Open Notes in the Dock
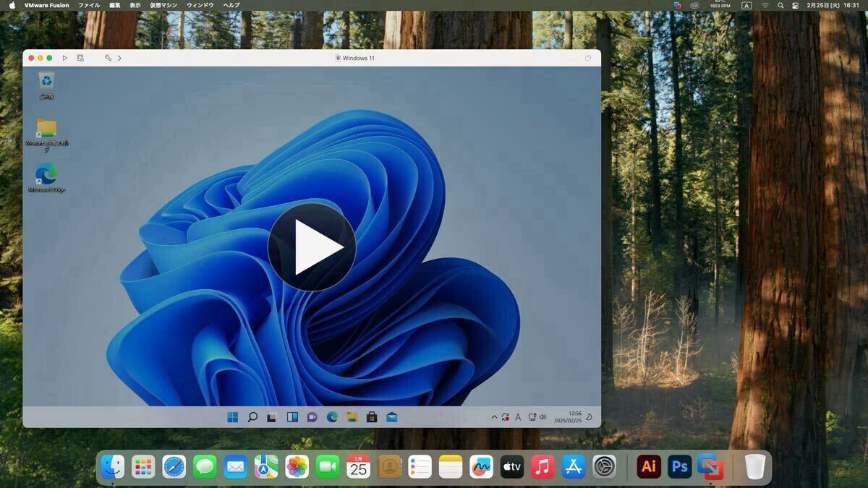The image size is (868, 488). click(451, 467)
